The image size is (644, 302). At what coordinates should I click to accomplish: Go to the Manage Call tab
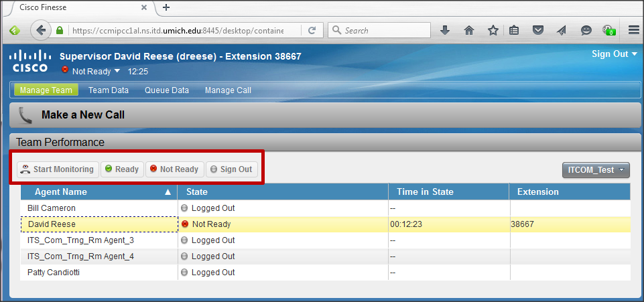(228, 90)
